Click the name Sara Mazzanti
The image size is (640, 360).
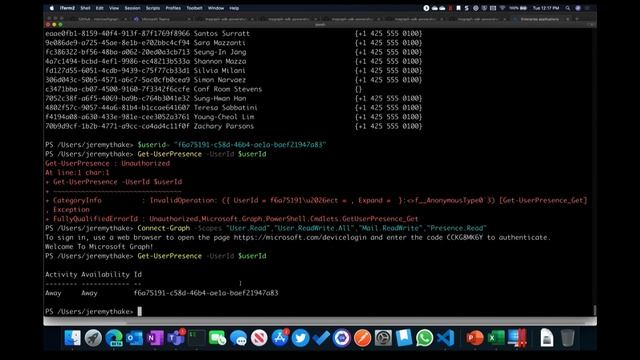[220, 43]
